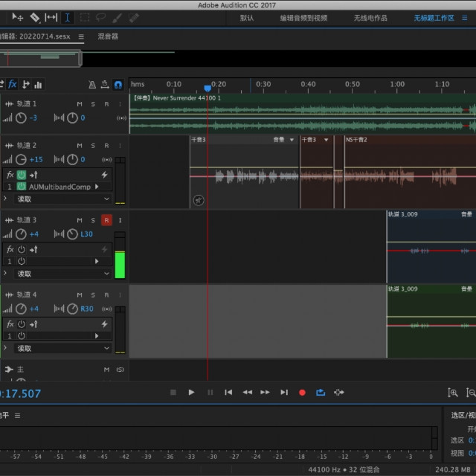
Task: Toggle loop playback button
Action: tap(321, 392)
